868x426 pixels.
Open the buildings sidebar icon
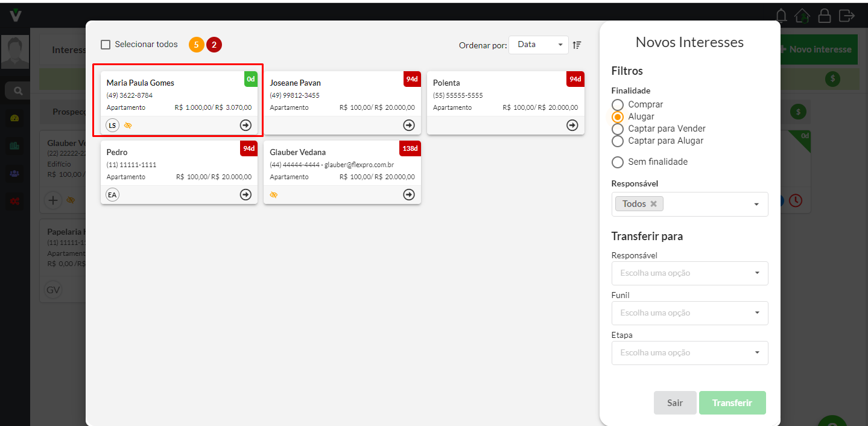(15, 145)
